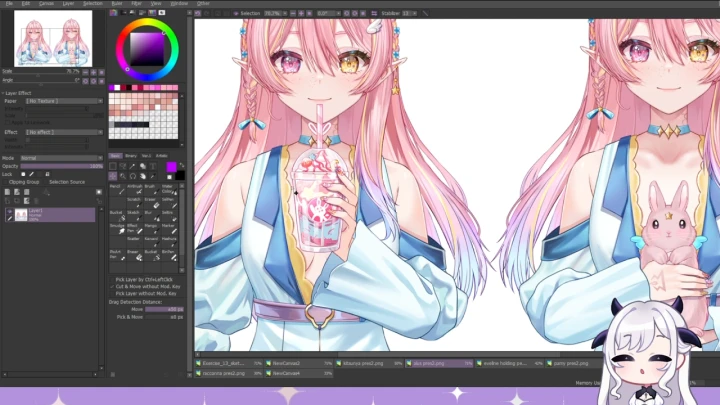720x405 pixels.
Task: Select the Rotate view tool
Action: (133, 176)
